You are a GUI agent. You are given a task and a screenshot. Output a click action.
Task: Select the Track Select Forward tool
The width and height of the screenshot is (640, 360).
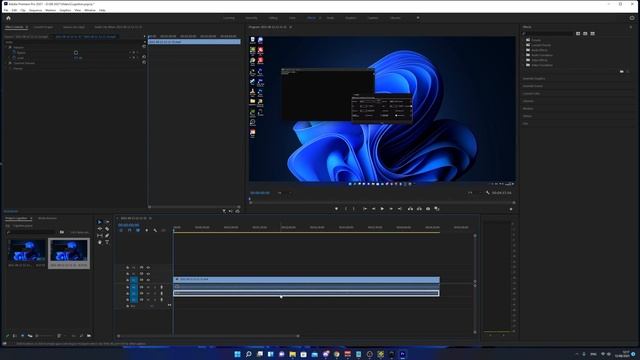pos(107,222)
